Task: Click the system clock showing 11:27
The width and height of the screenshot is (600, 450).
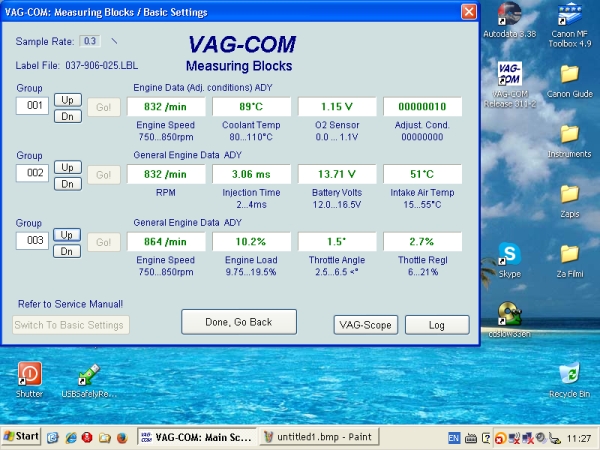Action: (579, 438)
